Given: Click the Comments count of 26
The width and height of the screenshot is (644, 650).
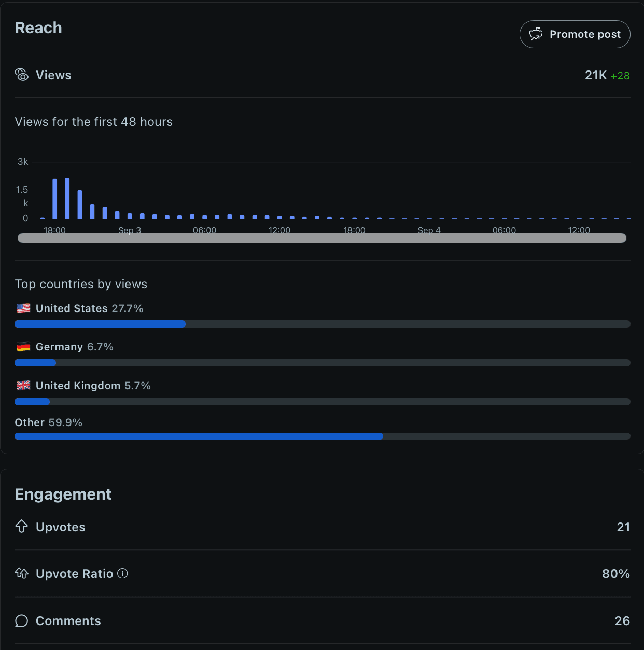Looking at the screenshot, I should pyautogui.click(x=622, y=621).
